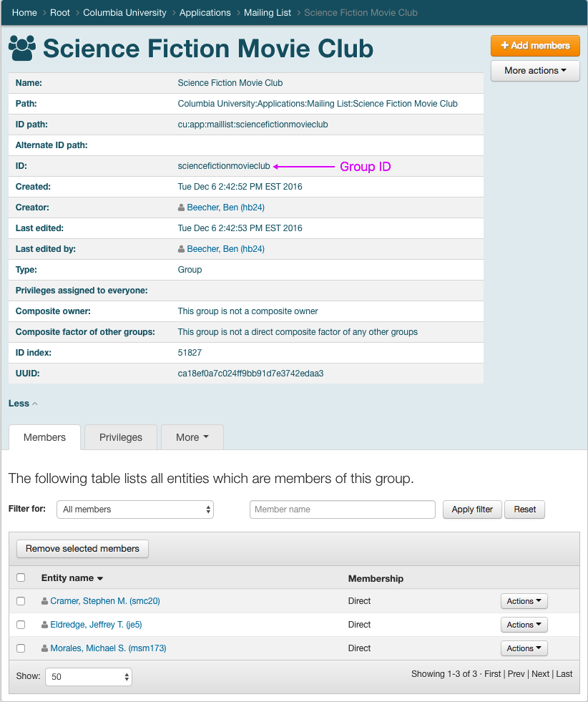The image size is (588, 702).
Task: Switch to the Privileges tab
Action: click(121, 437)
